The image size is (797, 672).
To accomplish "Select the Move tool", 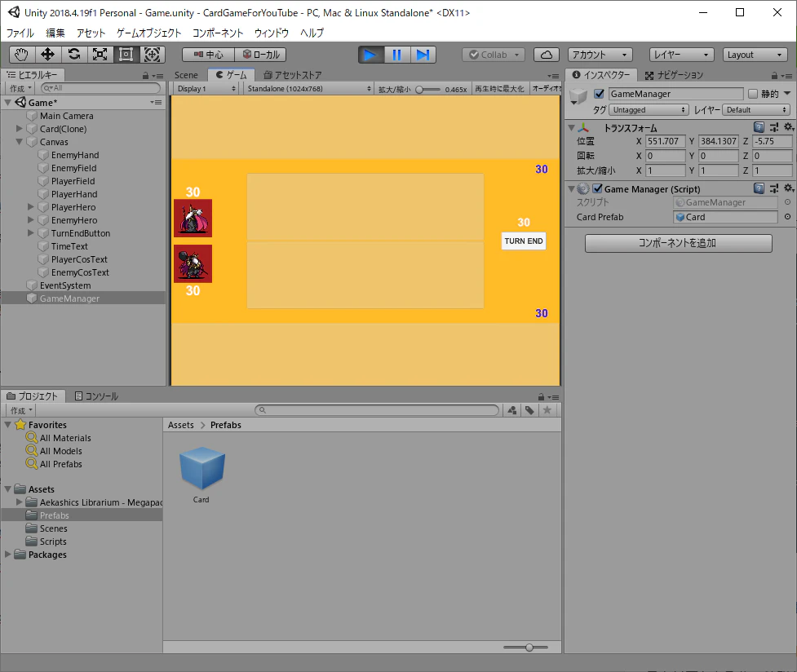I will pos(48,55).
